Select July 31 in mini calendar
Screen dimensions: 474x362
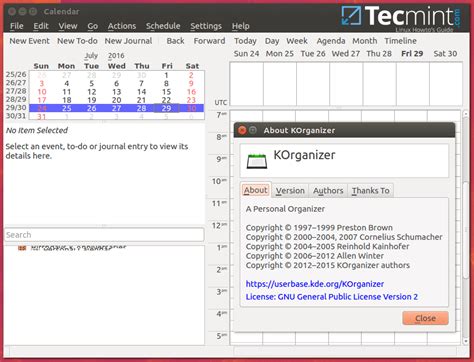[x=42, y=117]
